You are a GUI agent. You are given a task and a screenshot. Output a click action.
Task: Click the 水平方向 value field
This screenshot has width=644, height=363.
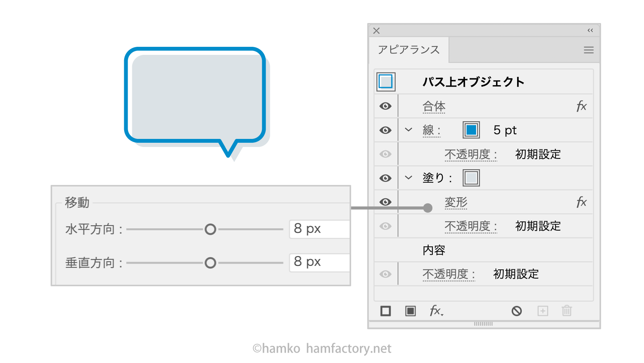[x=320, y=229]
